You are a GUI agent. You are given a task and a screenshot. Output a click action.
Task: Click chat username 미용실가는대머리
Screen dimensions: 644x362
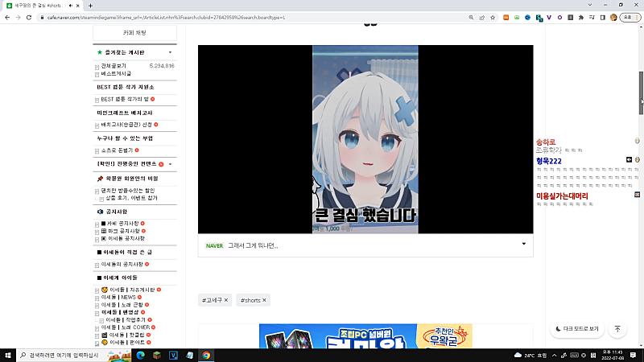pyautogui.click(x=562, y=196)
